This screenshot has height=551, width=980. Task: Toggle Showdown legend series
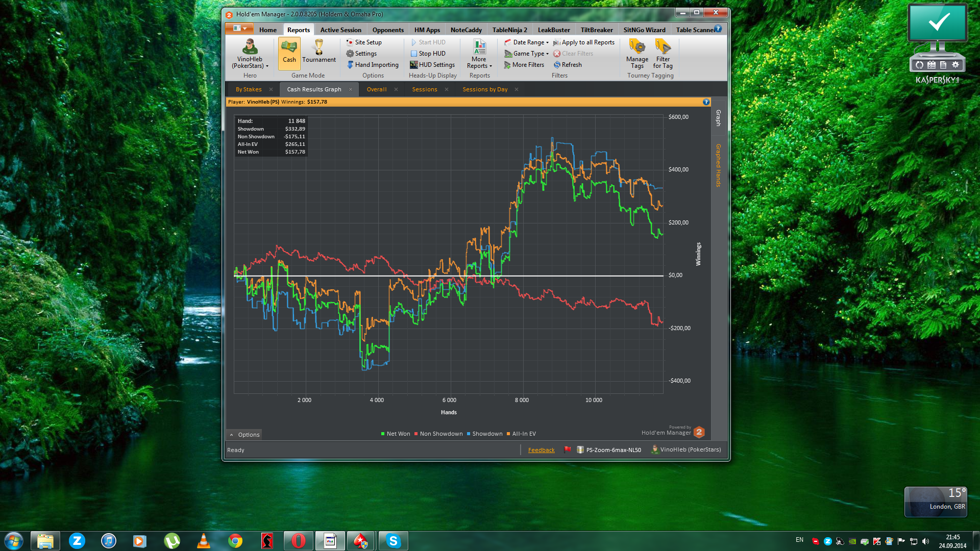click(484, 434)
